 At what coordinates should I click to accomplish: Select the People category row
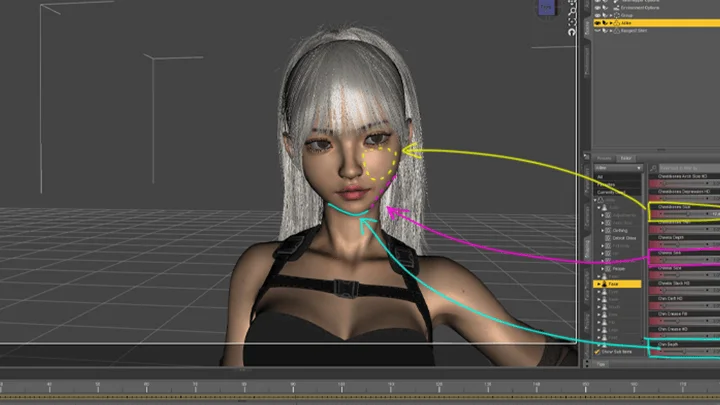[x=619, y=269]
